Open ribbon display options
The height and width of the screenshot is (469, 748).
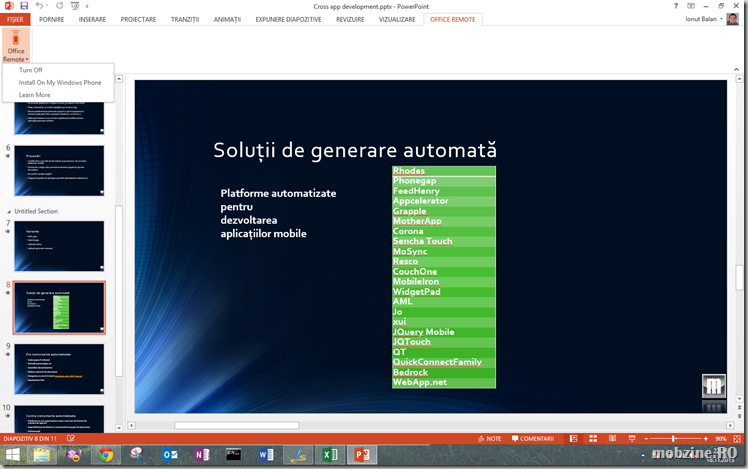click(691, 6)
